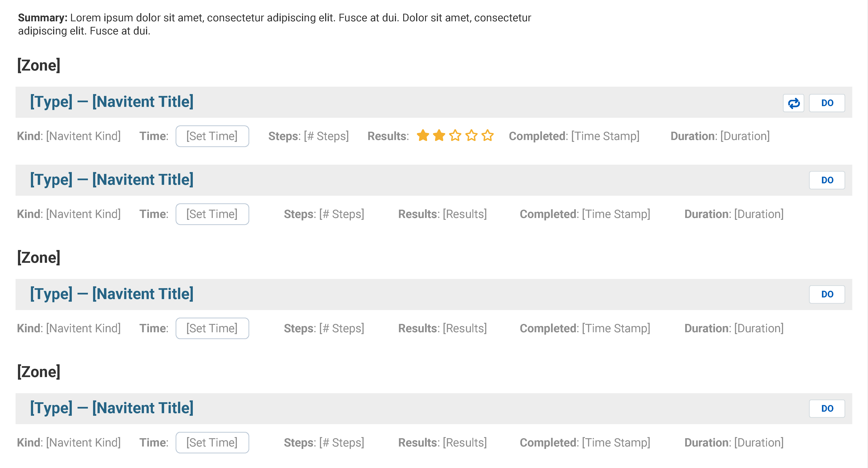
Task: Click Set Time field of second Navitent
Action: point(212,214)
